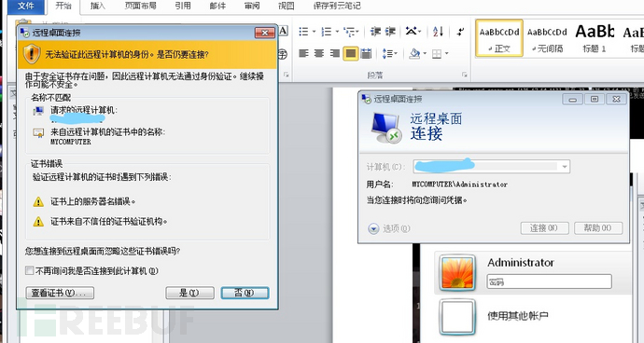Click the numbered list icon
644x343 pixels.
click(327, 32)
